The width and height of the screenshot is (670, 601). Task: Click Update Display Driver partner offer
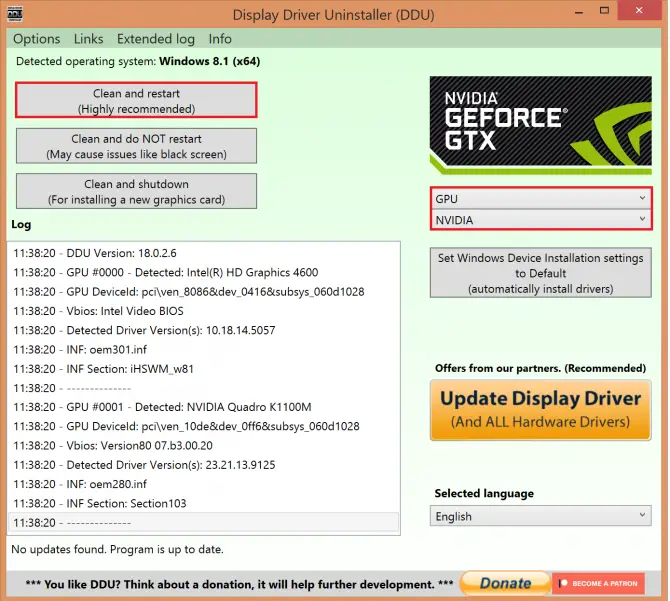coord(541,410)
